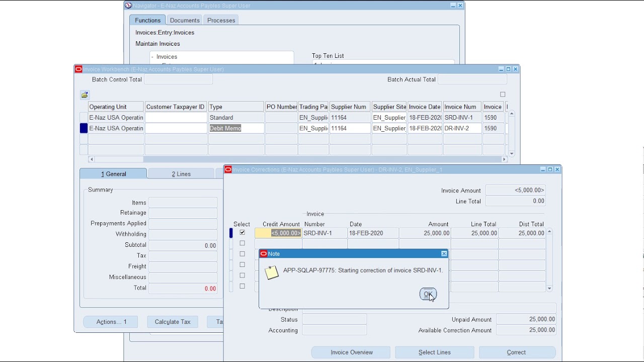Click Navigator window title icon
The width and height of the screenshot is (644, 362).
[128, 6]
